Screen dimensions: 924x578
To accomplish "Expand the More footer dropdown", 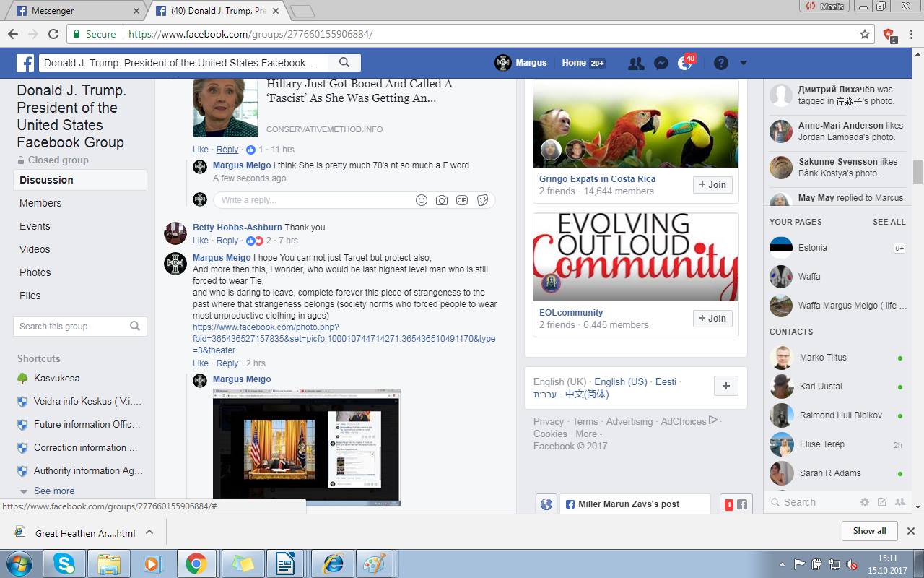I will click(x=589, y=434).
